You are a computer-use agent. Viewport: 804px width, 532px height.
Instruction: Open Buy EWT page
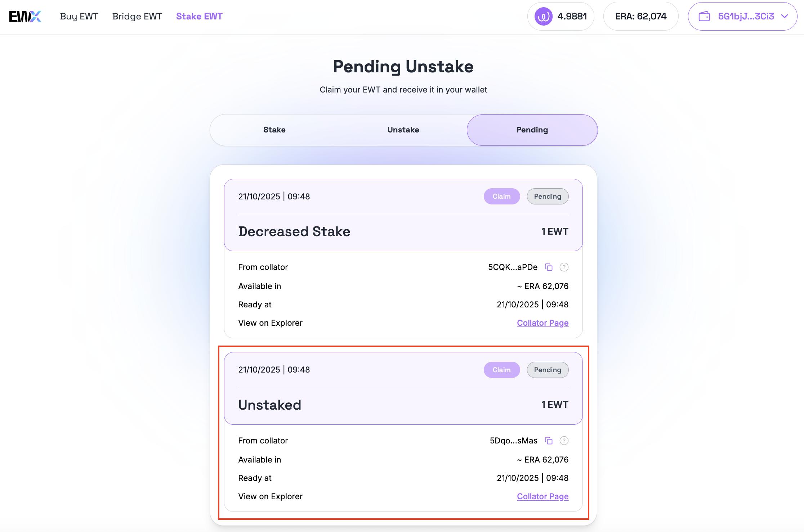point(79,17)
